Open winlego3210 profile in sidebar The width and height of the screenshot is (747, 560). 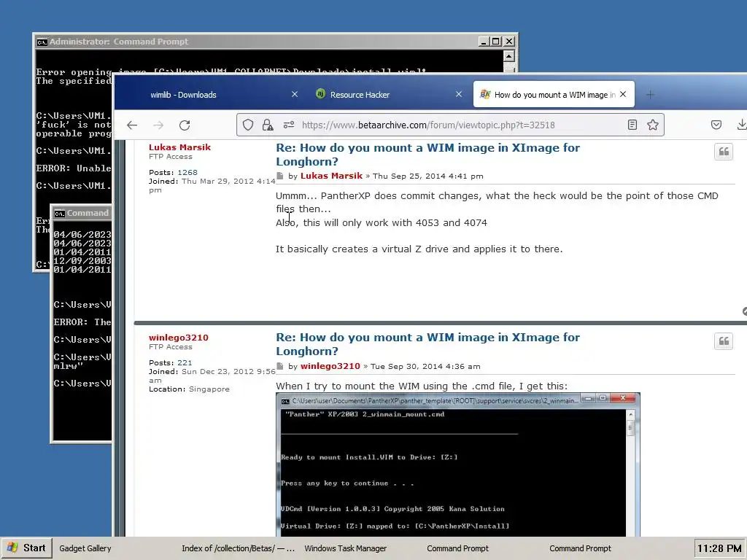[178, 338]
